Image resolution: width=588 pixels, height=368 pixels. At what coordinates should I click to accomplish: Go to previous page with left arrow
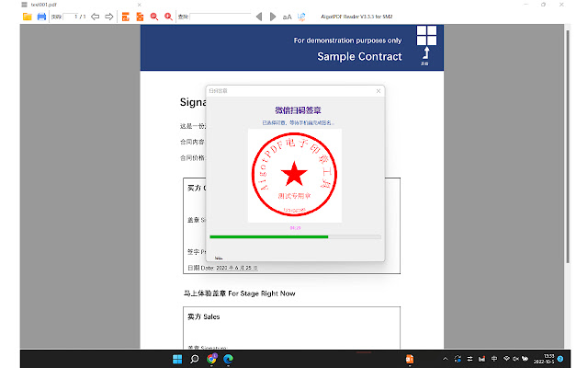tap(96, 17)
